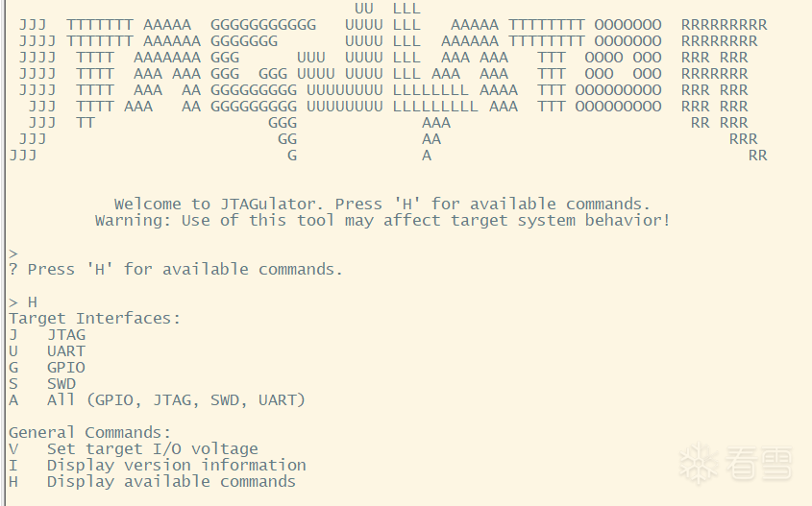The width and height of the screenshot is (812, 506).
Task: Click the '? Press H for available commands' line
Action: 175,269
